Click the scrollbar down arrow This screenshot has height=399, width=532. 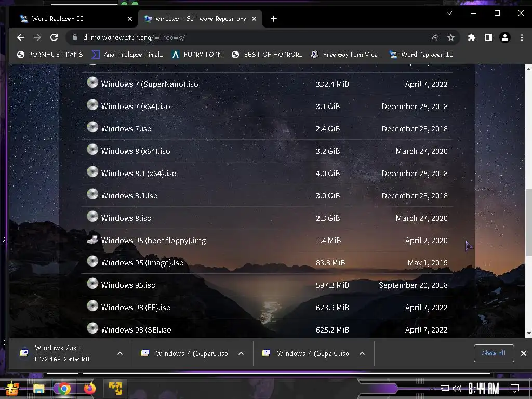pyautogui.click(x=528, y=333)
